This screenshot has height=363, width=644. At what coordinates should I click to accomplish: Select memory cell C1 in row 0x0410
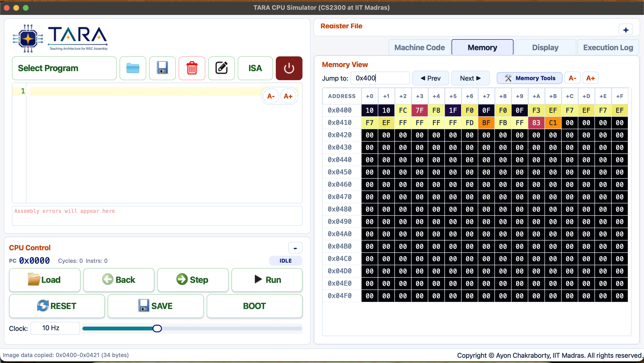553,123
